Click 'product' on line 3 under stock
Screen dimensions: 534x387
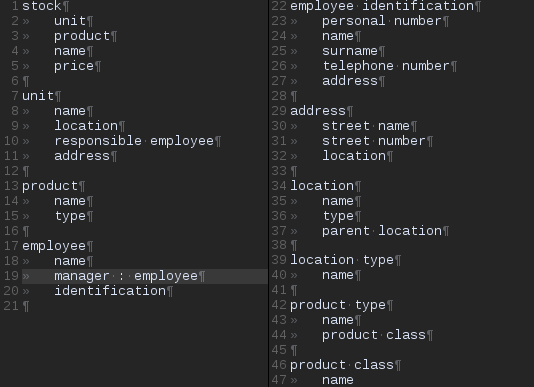pyautogui.click(x=82, y=36)
